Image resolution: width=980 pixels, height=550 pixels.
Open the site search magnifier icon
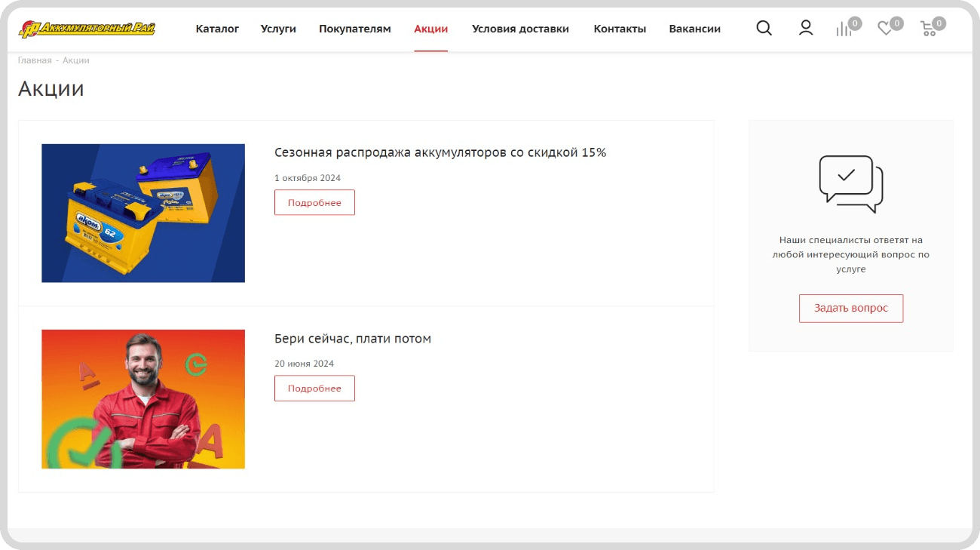click(764, 29)
